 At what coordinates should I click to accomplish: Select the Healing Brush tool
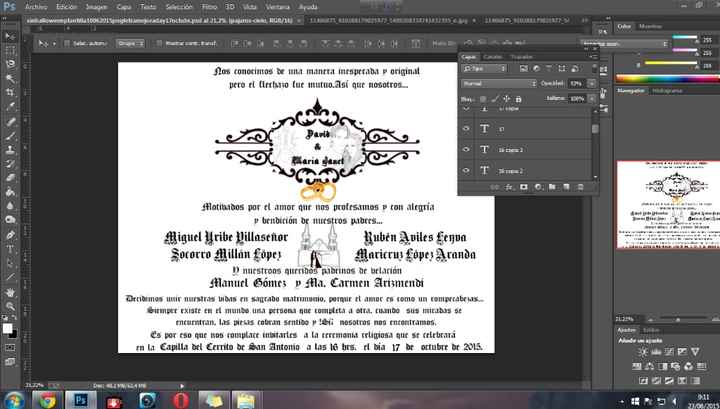coord(10,121)
